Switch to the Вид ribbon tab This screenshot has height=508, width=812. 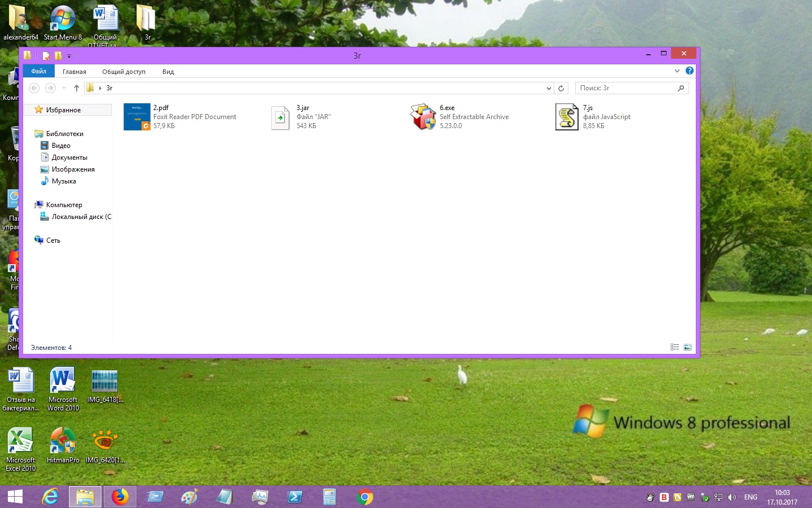(168, 72)
